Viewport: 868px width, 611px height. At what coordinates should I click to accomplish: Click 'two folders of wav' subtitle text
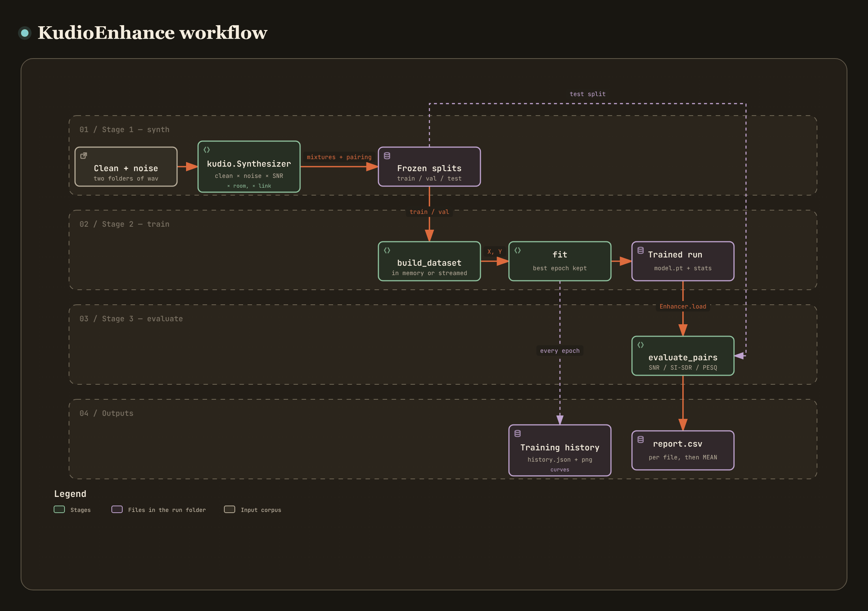126,179
